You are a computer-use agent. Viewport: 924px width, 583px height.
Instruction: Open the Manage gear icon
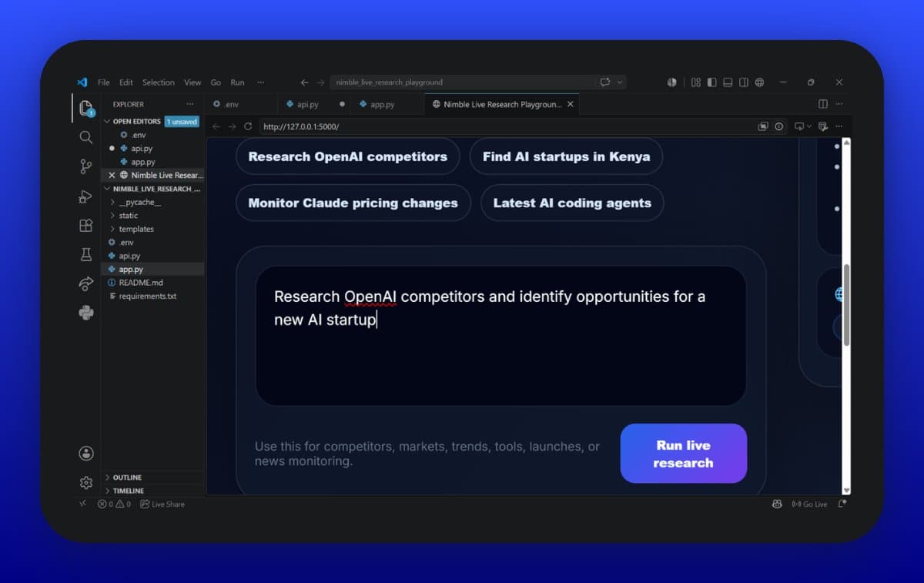pos(85,483)
